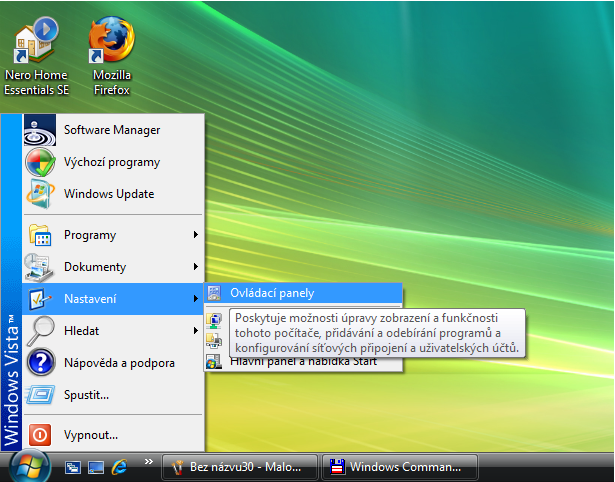The height and width of the screenshot is (482, 615).
Task: Click the Ovládací panely submenu icon
Action: (x=214, y=293)
